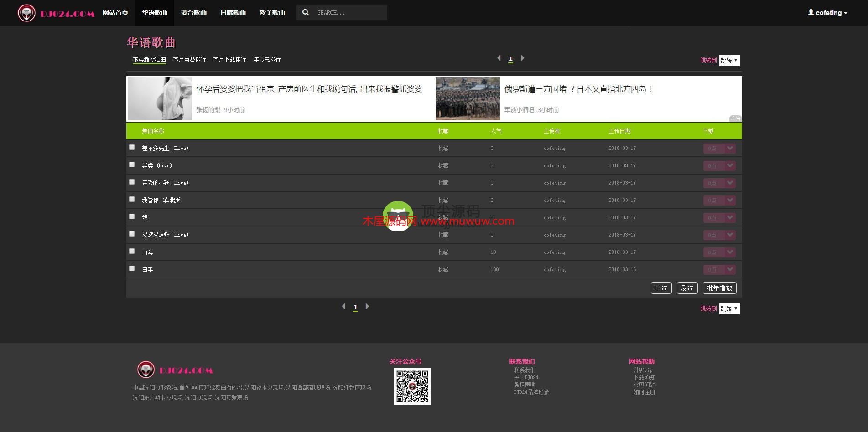
Task: Check the box for 差不多先生 (Live)
Action: 132,147
